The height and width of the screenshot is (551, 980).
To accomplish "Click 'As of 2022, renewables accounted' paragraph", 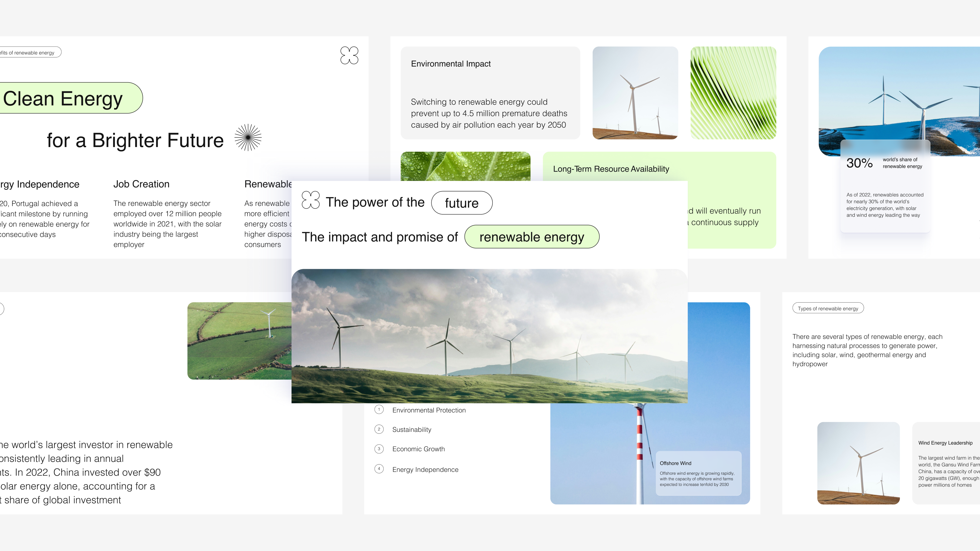I will 885,205.
